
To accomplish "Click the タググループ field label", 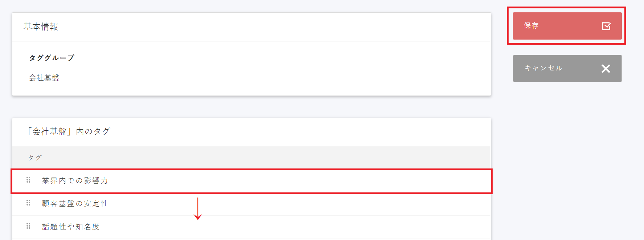I will 52,58.
